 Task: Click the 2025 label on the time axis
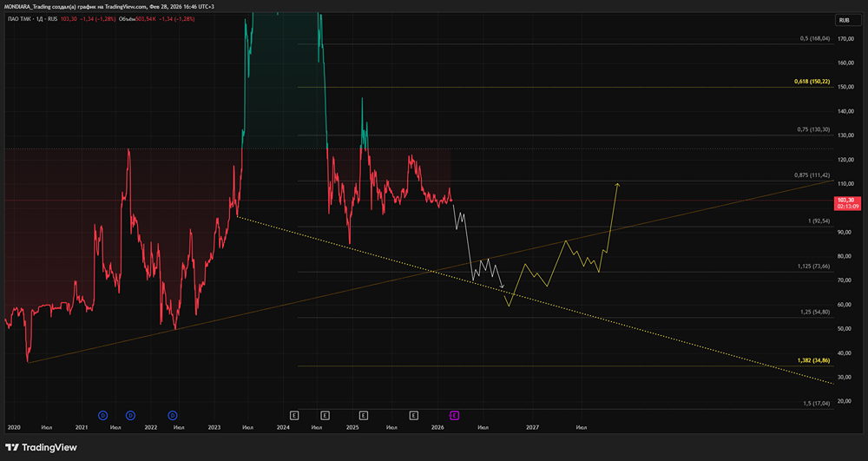[352, 427]
